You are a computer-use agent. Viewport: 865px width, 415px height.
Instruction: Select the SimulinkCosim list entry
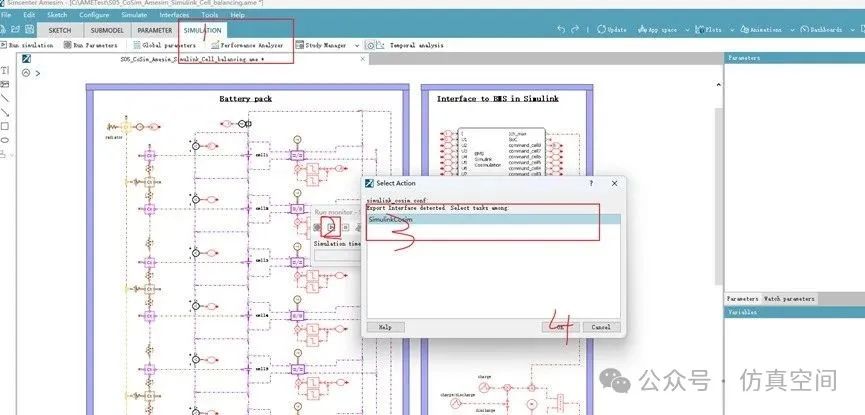[390, 219]
